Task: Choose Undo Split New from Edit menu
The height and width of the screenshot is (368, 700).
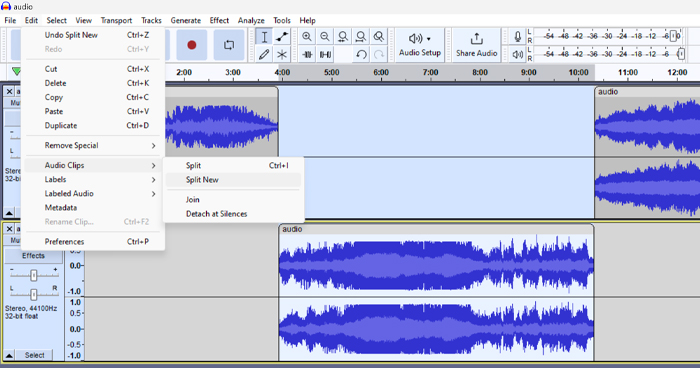Action: pyautogui.click(x=92, y=35)
